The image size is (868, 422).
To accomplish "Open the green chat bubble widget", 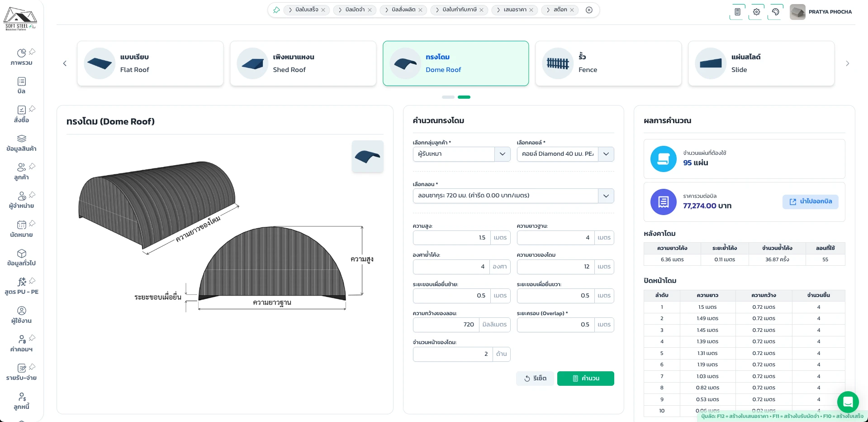I will click(848, 402).
